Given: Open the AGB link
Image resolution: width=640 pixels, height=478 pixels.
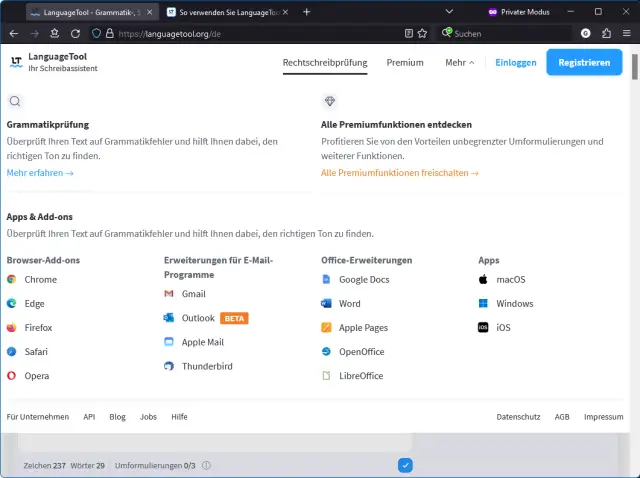Looking at the screenshot, I should click(x=562, y=417).
